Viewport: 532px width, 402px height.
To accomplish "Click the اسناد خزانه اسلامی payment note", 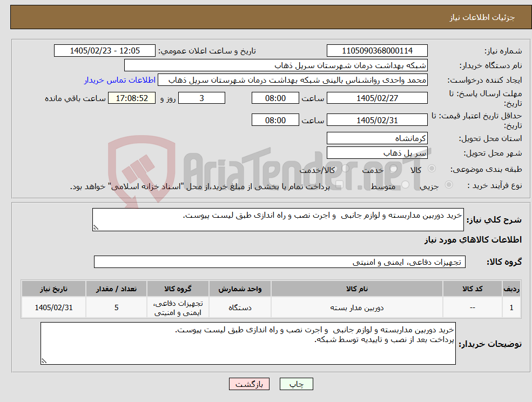I will click(x=200, y=187).
